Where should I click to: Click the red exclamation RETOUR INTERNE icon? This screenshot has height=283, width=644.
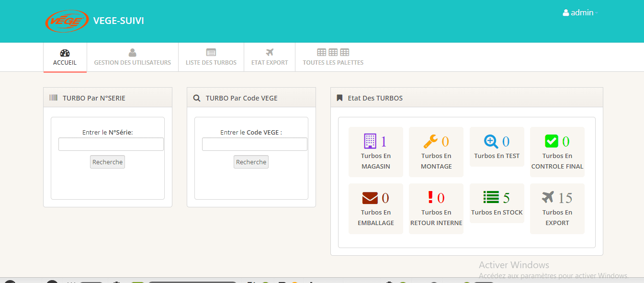(x=430, y=197)
